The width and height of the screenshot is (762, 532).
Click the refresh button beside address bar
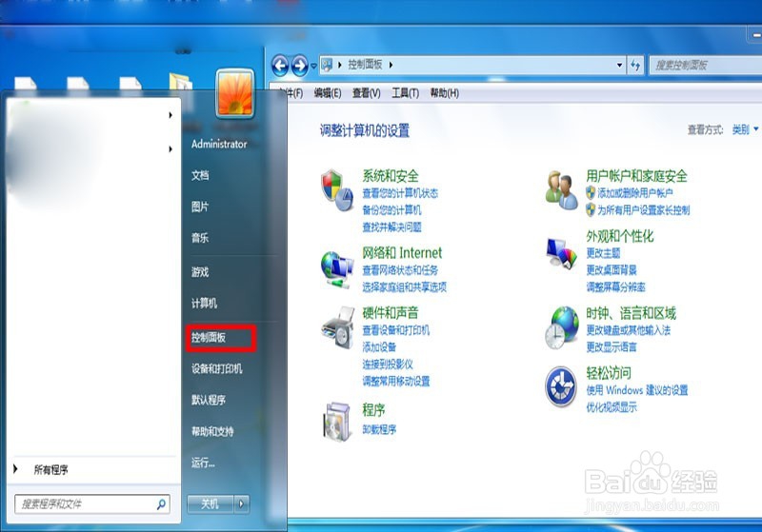[635, 65]
